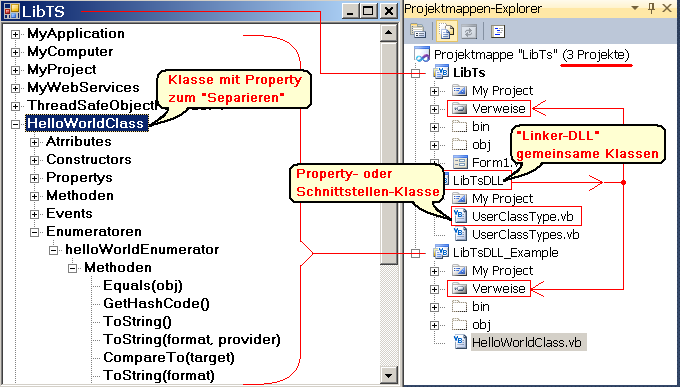This screenshot has height=387, width=680.
Task: Expand the ThreadSafeObject node
Action: 15,106
